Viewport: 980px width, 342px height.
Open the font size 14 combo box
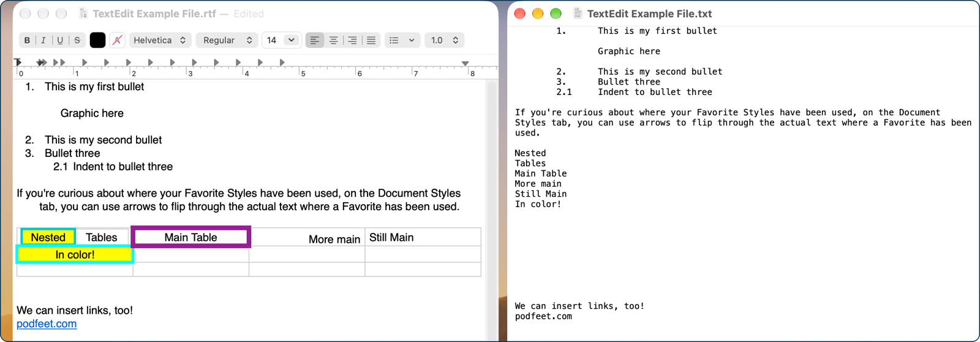point(281,40)
